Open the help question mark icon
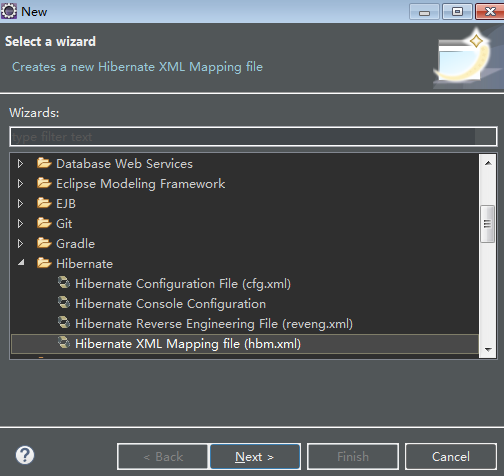 [25, 455]
